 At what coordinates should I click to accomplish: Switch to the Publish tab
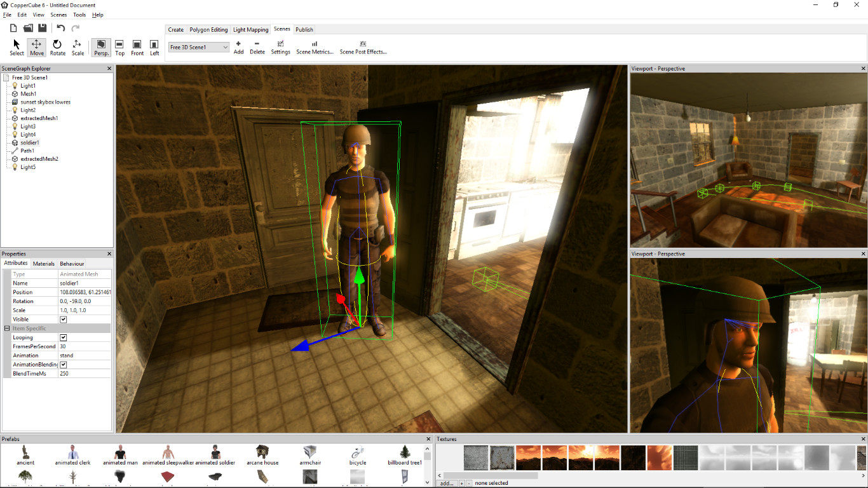pos(304,29)
